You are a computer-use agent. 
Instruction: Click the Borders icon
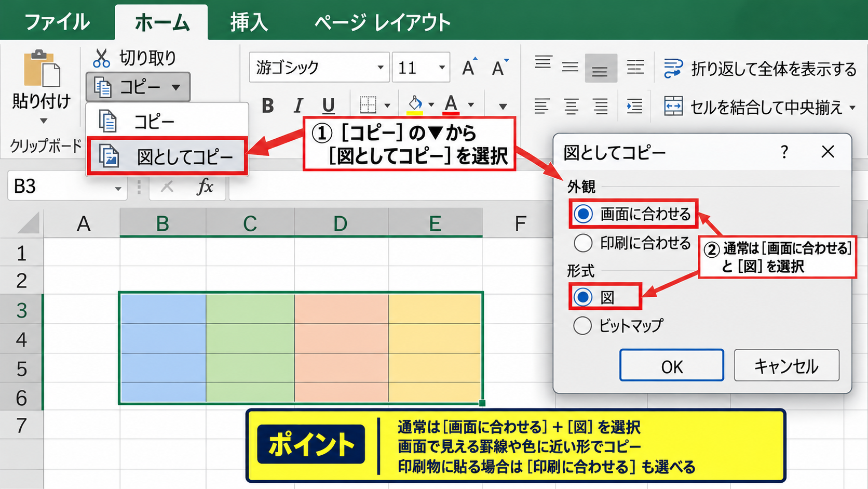point(368,105)
